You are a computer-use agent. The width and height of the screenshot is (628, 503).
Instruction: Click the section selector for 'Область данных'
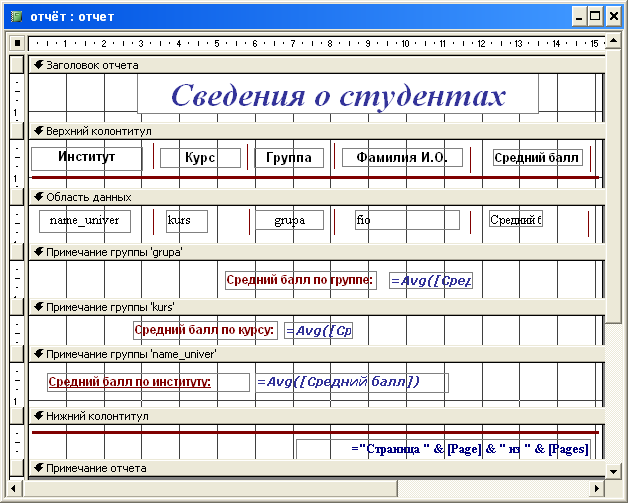click(17, 197)
